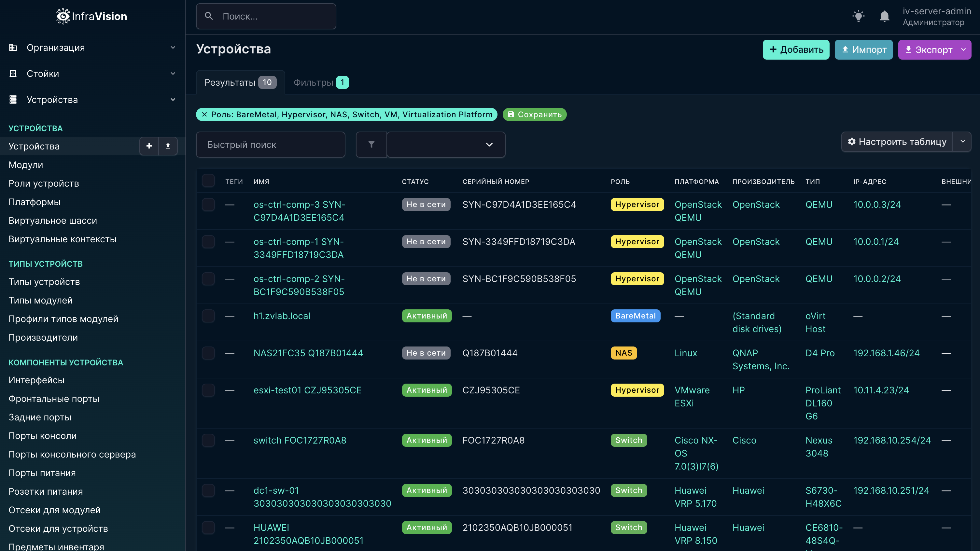Open the Экспорт dropdown arrow
The image size is (980, 551).
[x=963, y=50]
